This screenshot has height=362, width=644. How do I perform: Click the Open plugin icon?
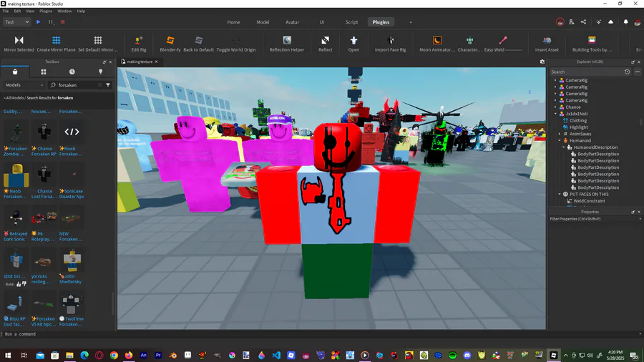pos(353,40)
